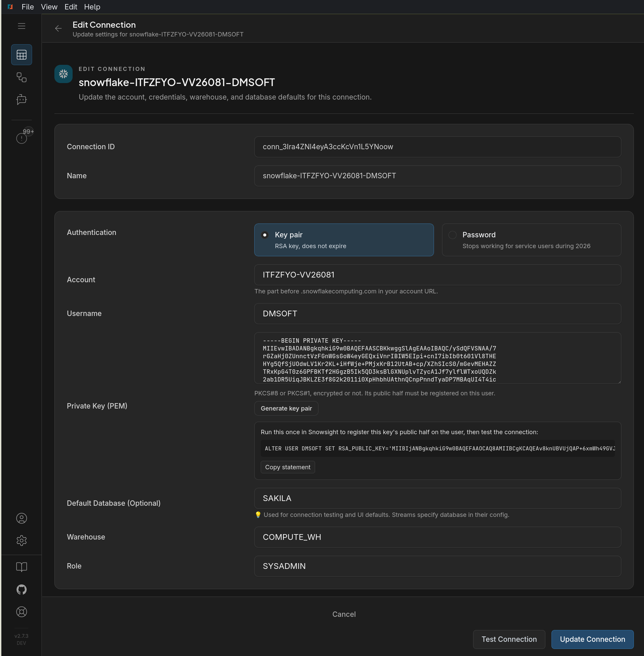Image resolution: width=644 pixels, height=656 pixels.
Task: Toggle the hamburger sidebar menu
Action: click(22, 26)
